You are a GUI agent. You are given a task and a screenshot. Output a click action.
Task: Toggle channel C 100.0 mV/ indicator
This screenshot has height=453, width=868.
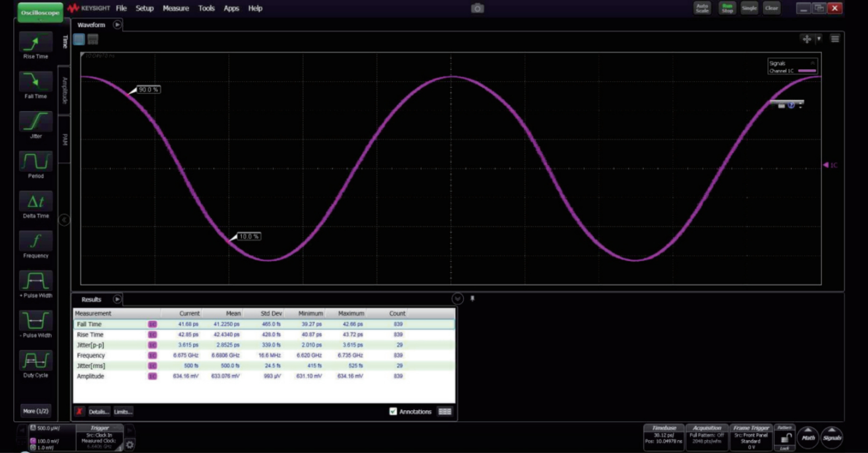point(45,441)
